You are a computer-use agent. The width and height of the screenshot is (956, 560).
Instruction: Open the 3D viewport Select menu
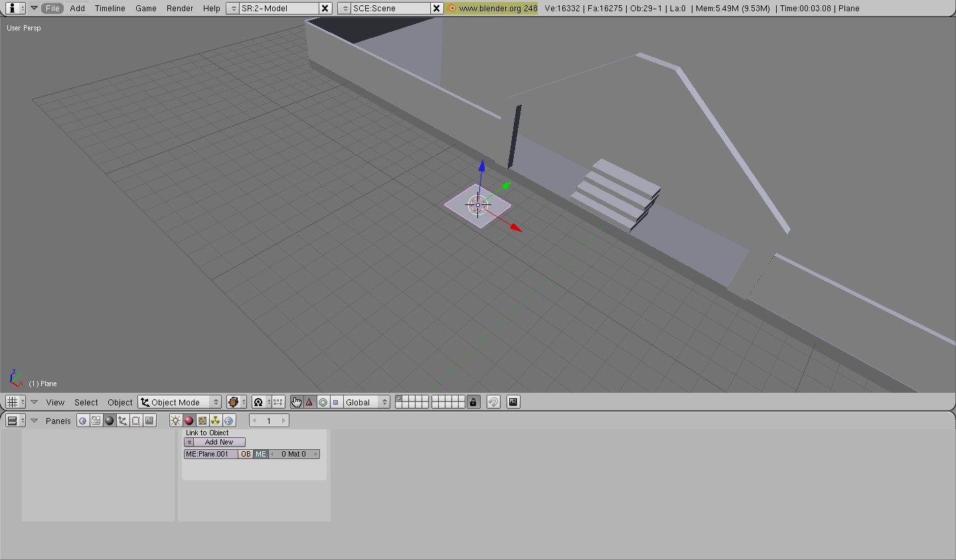click(x=86, y=402)
